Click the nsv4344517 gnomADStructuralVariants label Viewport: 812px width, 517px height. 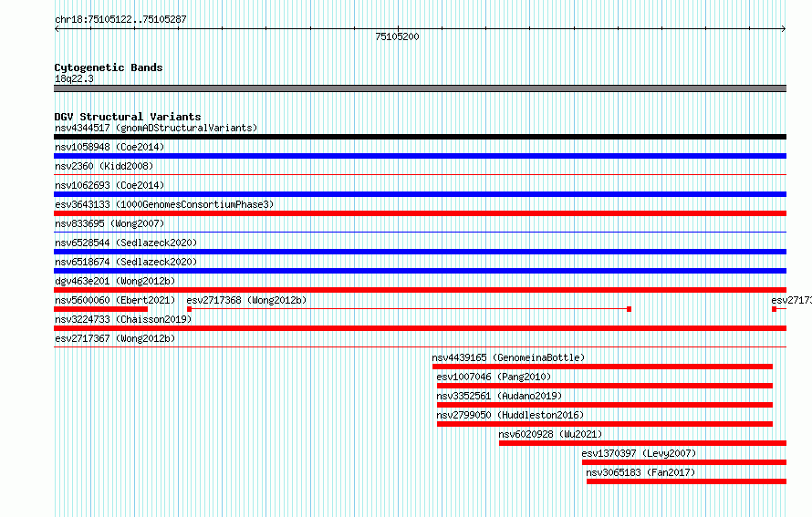156,128
